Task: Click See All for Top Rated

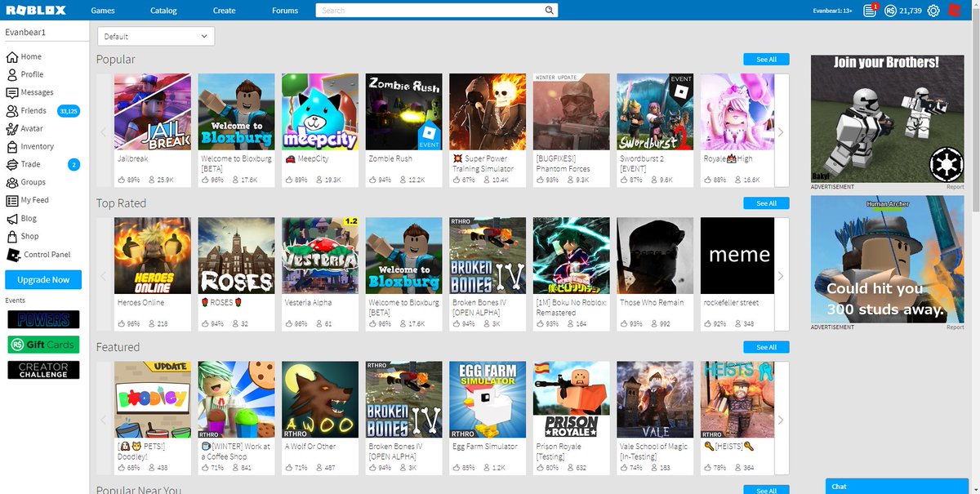Action: click(766, 203)
